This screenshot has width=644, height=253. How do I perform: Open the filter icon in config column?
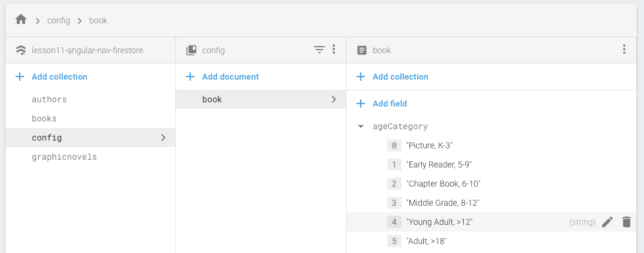tap(320, 50)
